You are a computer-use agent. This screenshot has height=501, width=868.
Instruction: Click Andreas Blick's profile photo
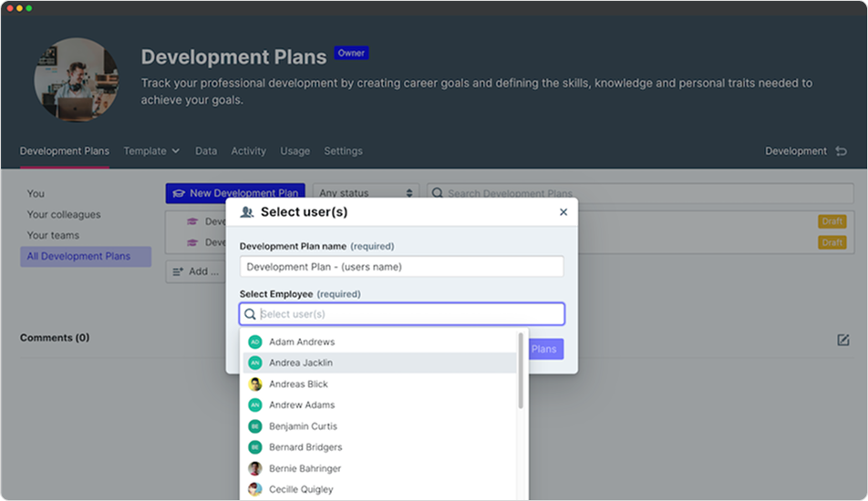coord(255,384)
